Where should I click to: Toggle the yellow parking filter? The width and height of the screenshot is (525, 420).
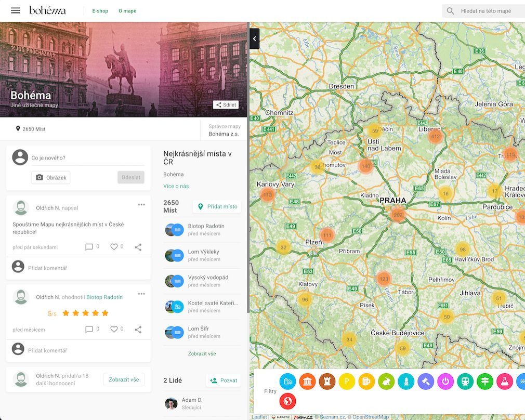pyautogui.click(x=347, y=382)
